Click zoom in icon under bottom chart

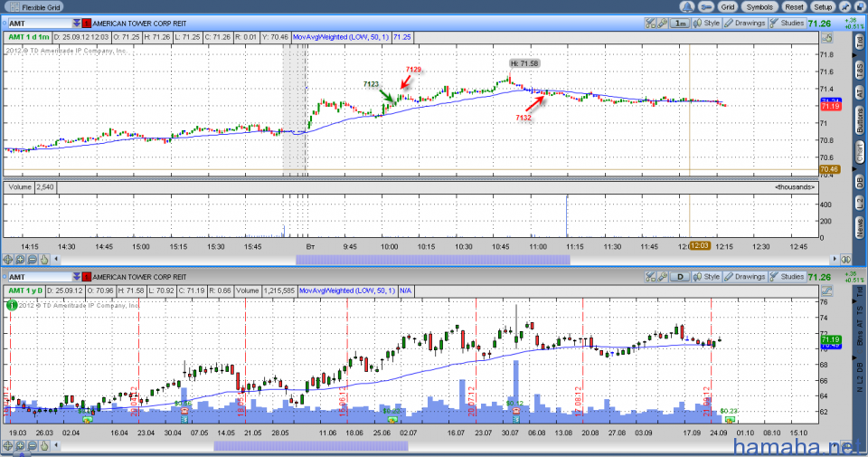click(x=20, y=445)
